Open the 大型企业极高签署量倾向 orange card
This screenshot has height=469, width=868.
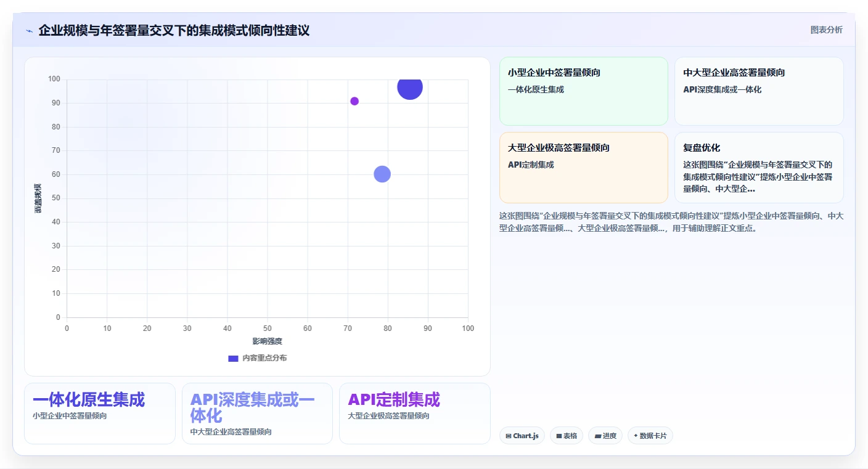tap(584, 168)
